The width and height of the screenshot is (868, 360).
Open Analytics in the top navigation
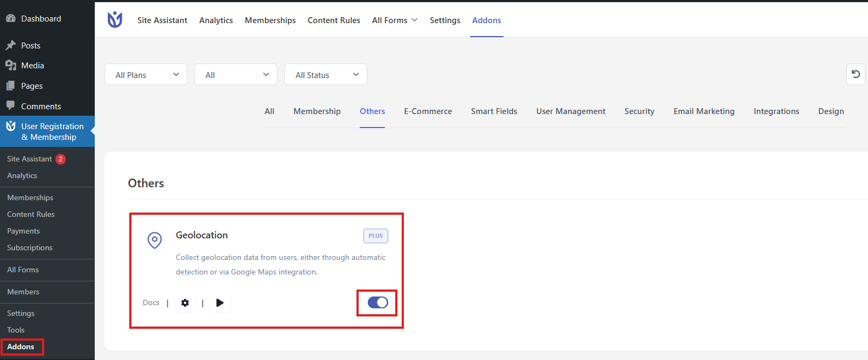point(216,20)
